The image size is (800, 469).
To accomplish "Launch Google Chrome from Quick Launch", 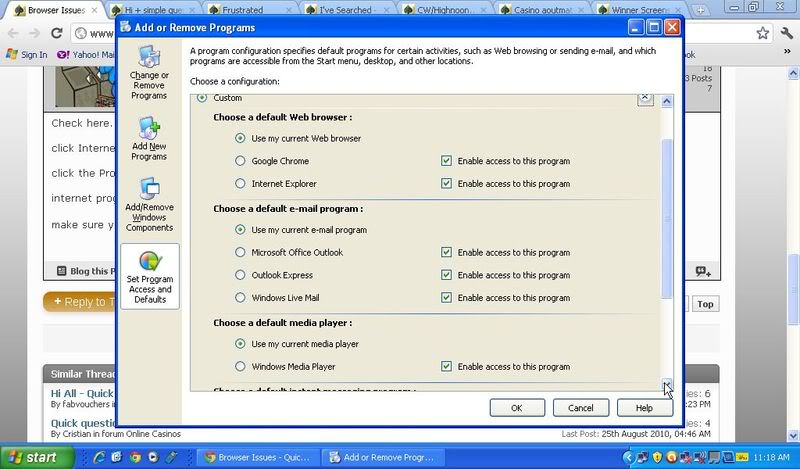I will point(135,457).
